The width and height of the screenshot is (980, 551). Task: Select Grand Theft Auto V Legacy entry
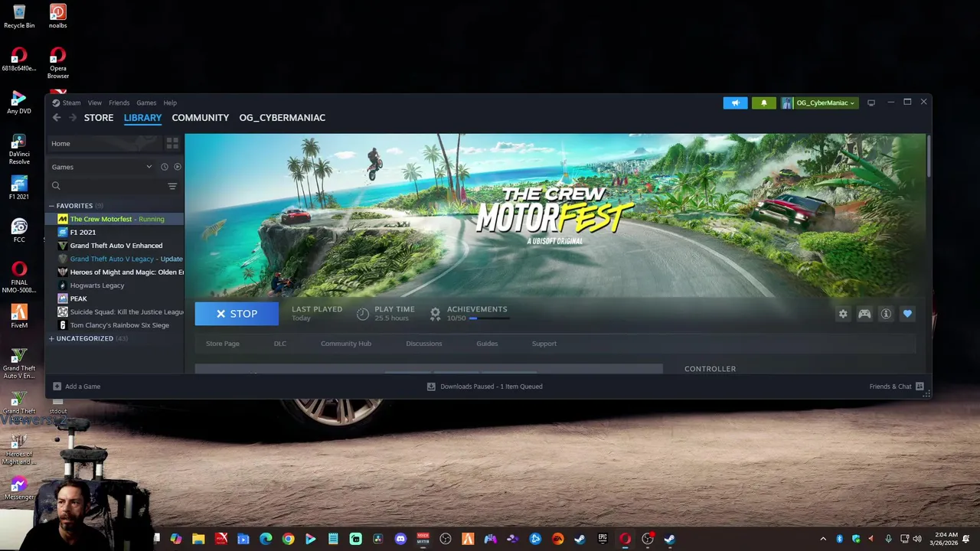pos(116,259)
